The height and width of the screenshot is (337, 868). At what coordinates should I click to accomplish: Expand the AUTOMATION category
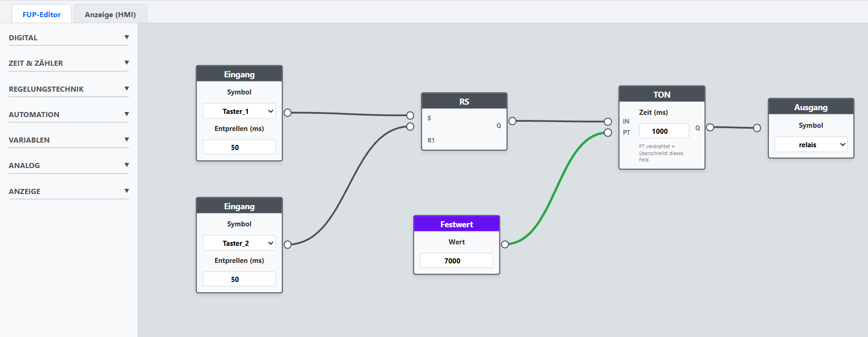click(69, 114)
